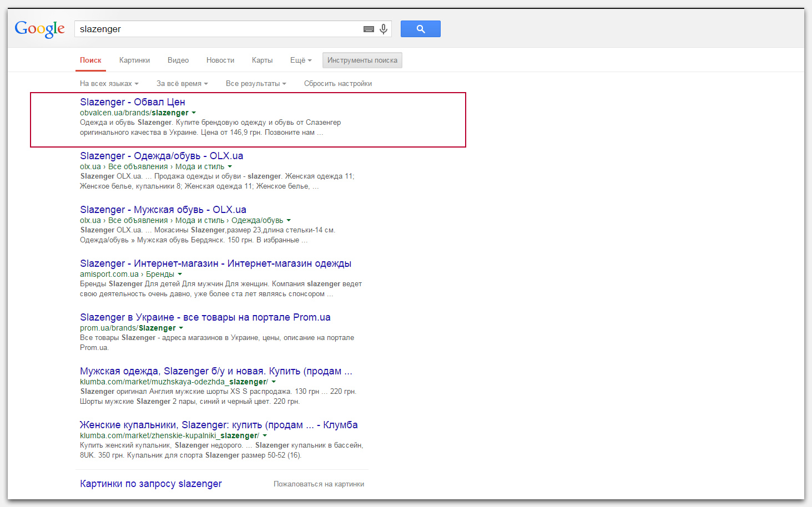Open result Slazenger - Обвал Цен

click(133, 102)
